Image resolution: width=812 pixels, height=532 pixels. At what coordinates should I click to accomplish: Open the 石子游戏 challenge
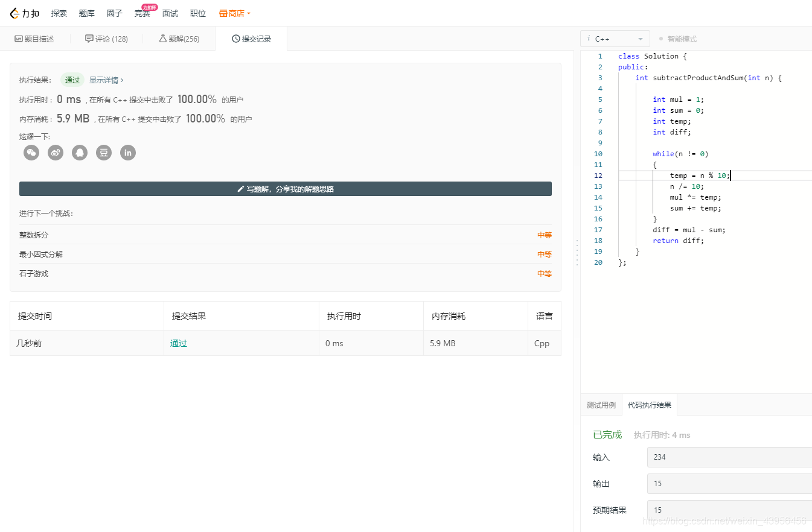coord(34,273)
